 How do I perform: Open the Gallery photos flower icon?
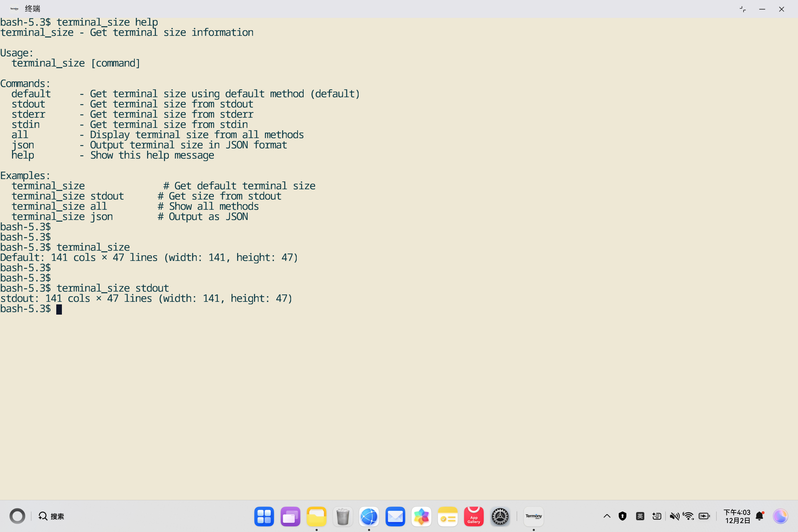tap(422, 516)
